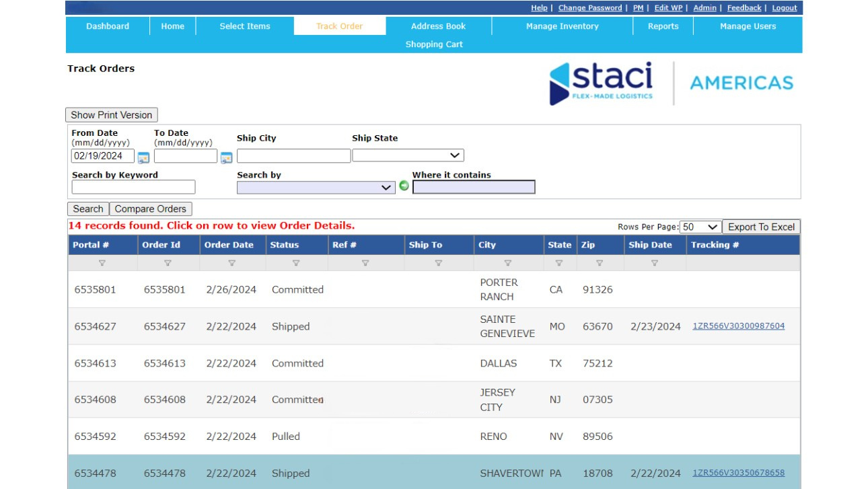This screenshot has width=868, height=489.
Task: Click the Export To Excel button
Action: coord(761,227)
